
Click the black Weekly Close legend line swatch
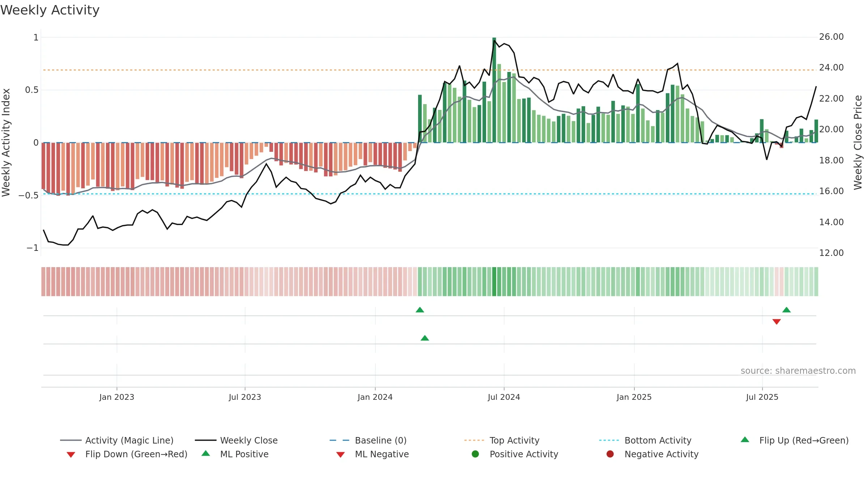(x=205, y=440)
